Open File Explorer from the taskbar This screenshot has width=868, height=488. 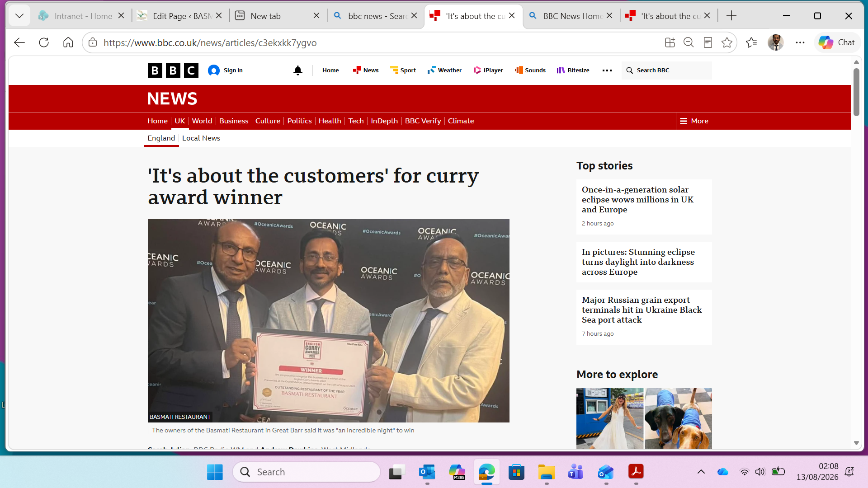click(547, 472)
